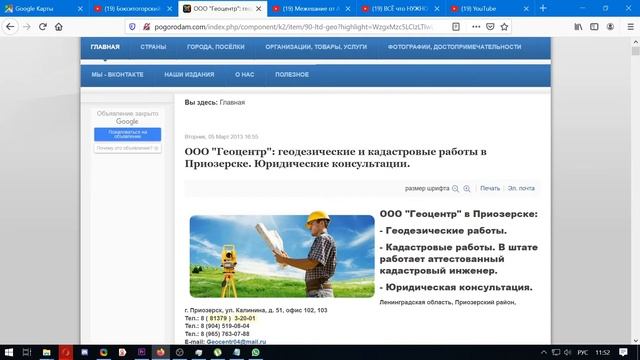Click the network icon in system tray
The image size is (640, 360).
[x=556, y=352]
